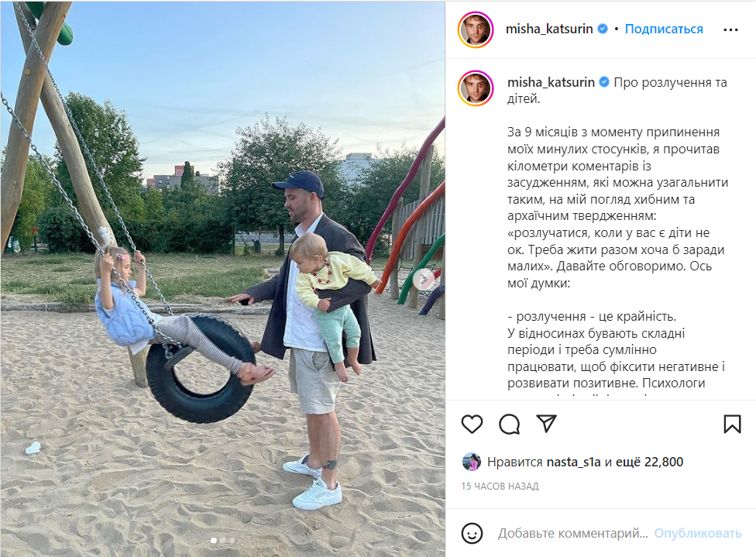View the list of 22,800 other likes
This screenshot has width=756, height=557.
point(653,462)
